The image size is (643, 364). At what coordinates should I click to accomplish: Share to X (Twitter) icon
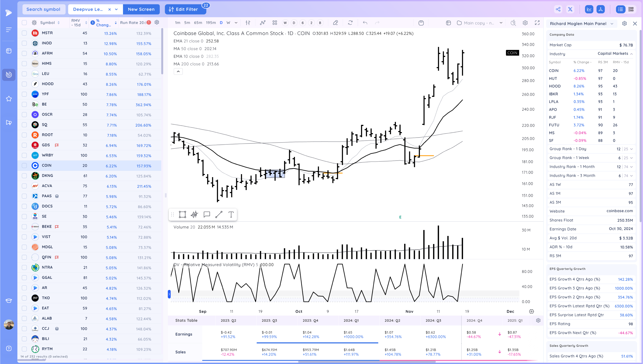[x=570, y=9]
